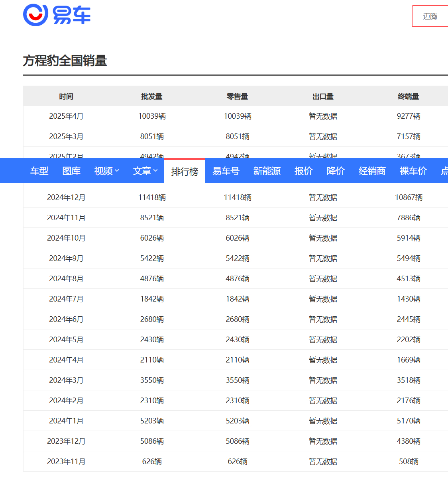Screen dimensions: 448x480
Task: Select the 2024年11月 row date
Action: [66, 217]
